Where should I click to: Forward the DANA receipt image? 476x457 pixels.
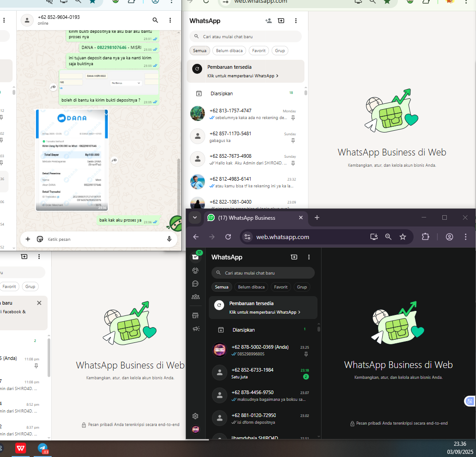(114, 160)
